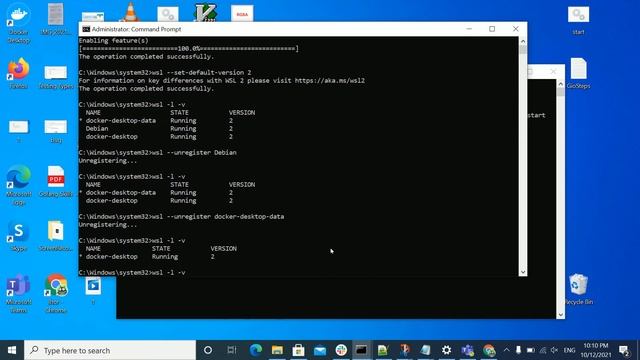Close the Administrator Command Prompt window

516,29
